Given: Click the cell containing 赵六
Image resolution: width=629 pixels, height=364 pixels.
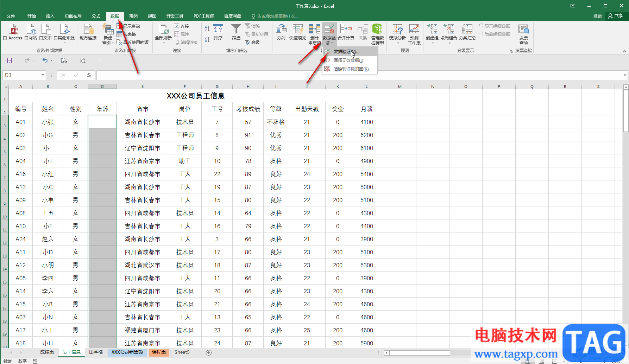Looking at the screenshot, I should (48, 239).
